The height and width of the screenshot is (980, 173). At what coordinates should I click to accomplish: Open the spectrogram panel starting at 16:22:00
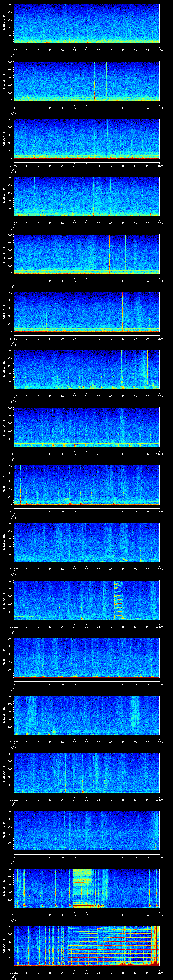87,542
